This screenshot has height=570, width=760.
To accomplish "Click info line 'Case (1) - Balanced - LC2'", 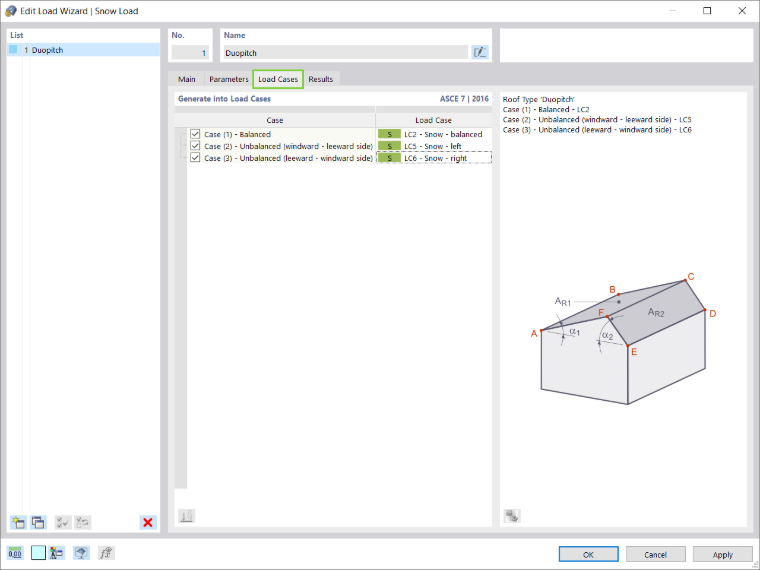I will 546,110.
